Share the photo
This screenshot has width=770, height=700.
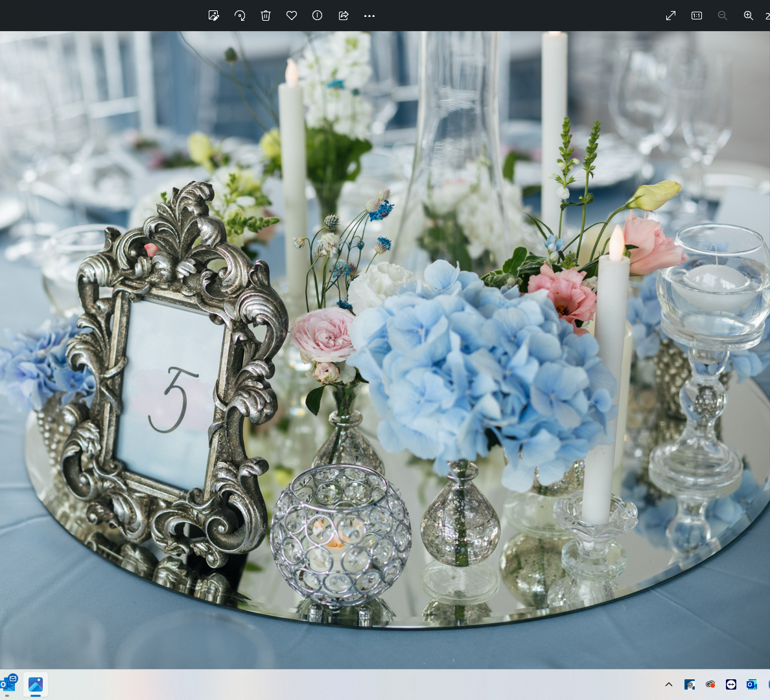coord(344,16)
